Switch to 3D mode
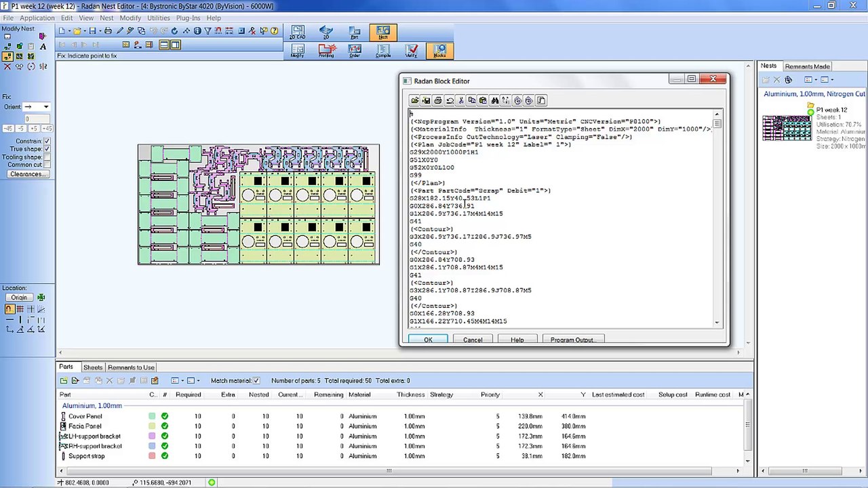 tap(325, 33)
